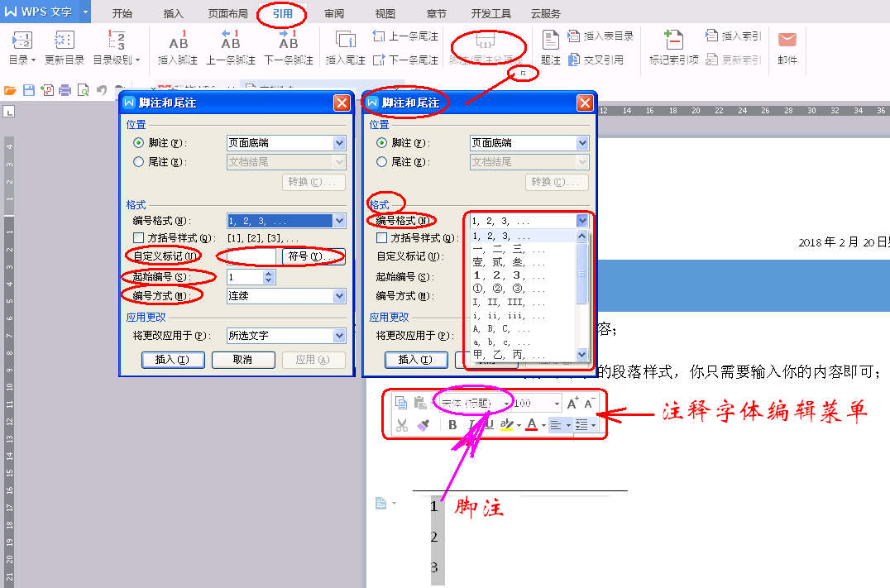Switch to the 开始 tab
Viewport: 890px width, 588px height.
(122, 13)
